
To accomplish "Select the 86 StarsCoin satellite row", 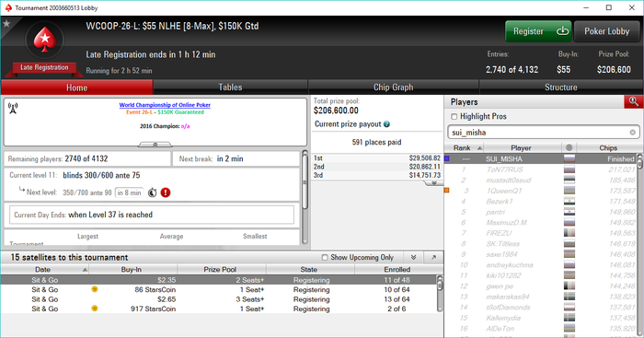I will (x=218, y=289).
